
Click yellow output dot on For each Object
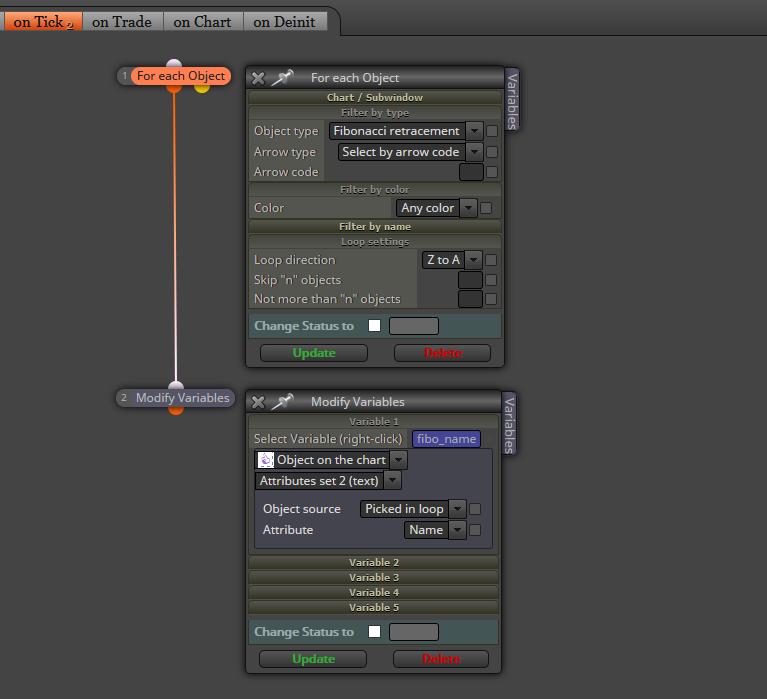pos(202,89)
